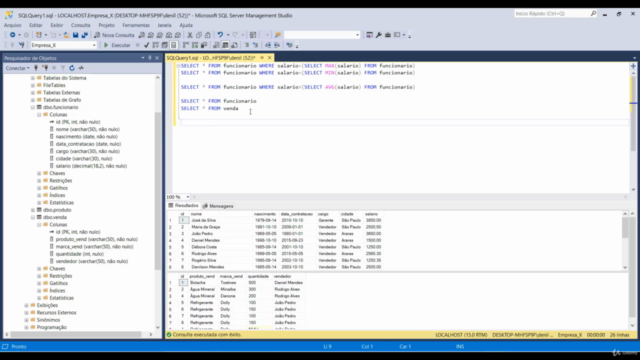This screenshot has width=640, height=360.
Task: Click the Solution Explorer window icon
Action: pos(369,35)
